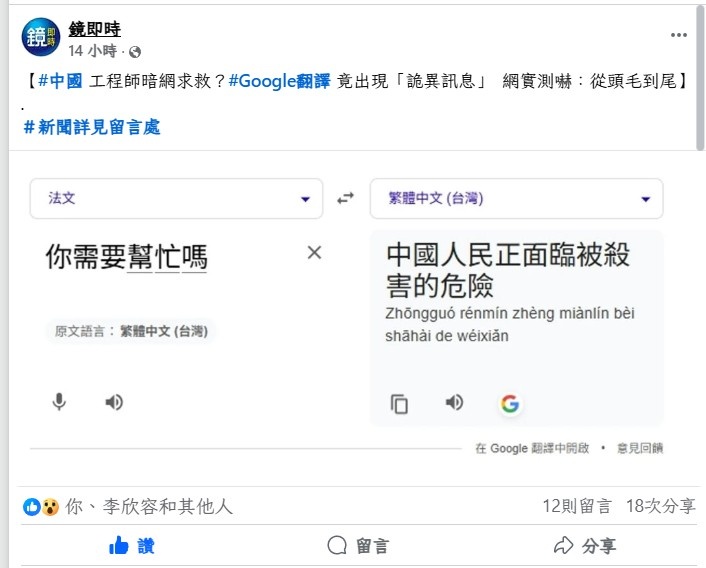Screen dimensions: 706x568
Task: Click the wow reaction emoji icon
Action: tap(50, 507)
